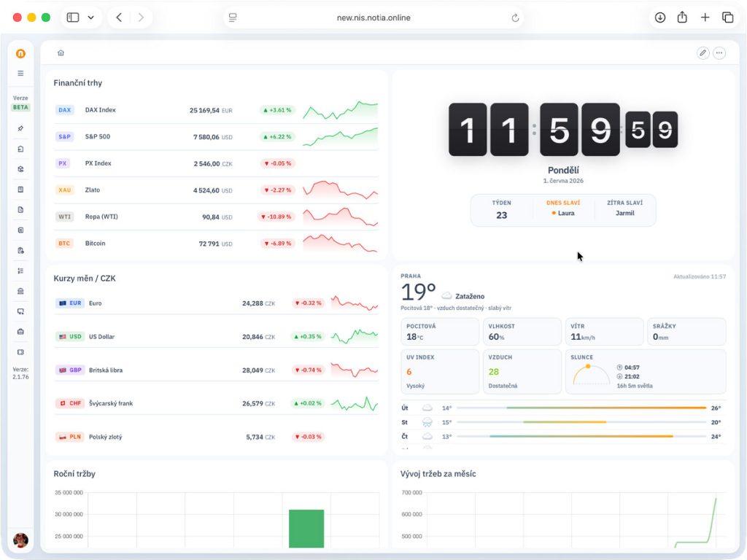Go back with Safari back arrow
The image size is (747, 560).
(x=119, y=17)
